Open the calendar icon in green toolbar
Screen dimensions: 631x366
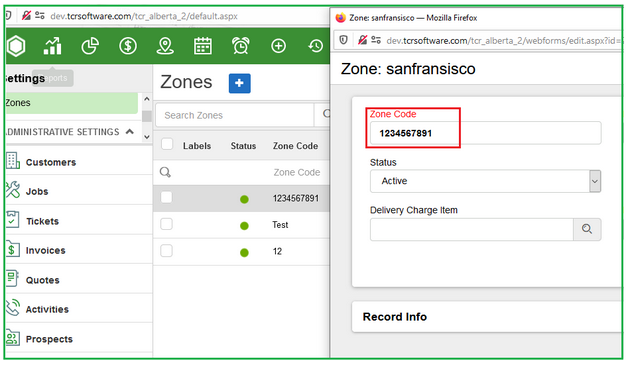203,46
